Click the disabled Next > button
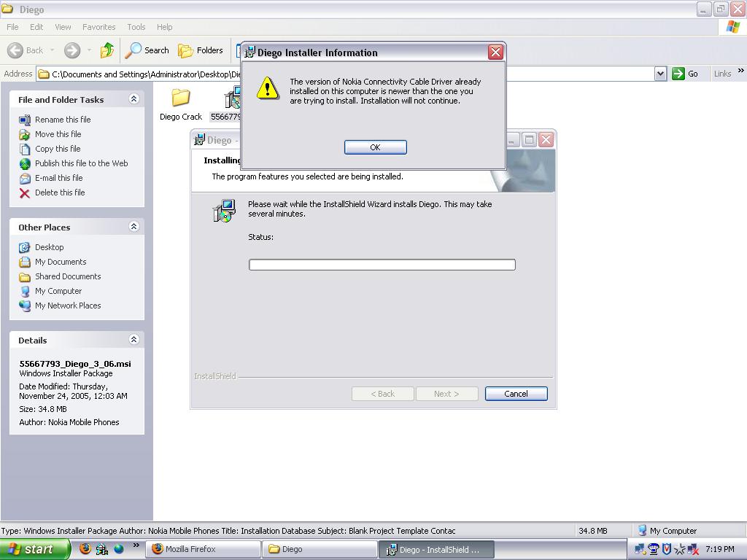Screen dimensions: 747x560 coord(446,394)
